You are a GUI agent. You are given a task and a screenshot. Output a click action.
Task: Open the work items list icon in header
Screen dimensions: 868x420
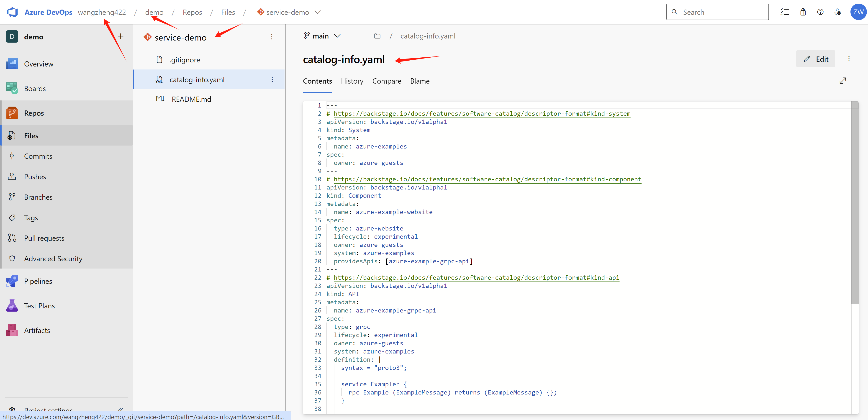click(784, 12)
